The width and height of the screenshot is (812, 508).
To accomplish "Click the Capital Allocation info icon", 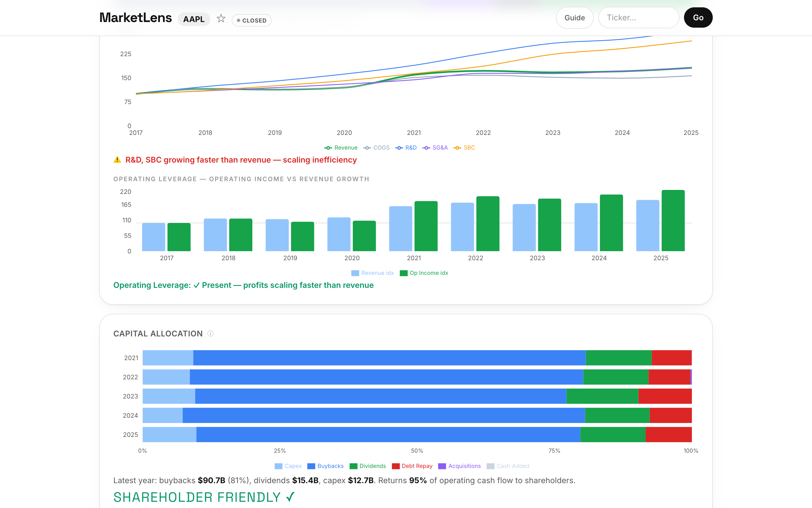I will 210,334.
